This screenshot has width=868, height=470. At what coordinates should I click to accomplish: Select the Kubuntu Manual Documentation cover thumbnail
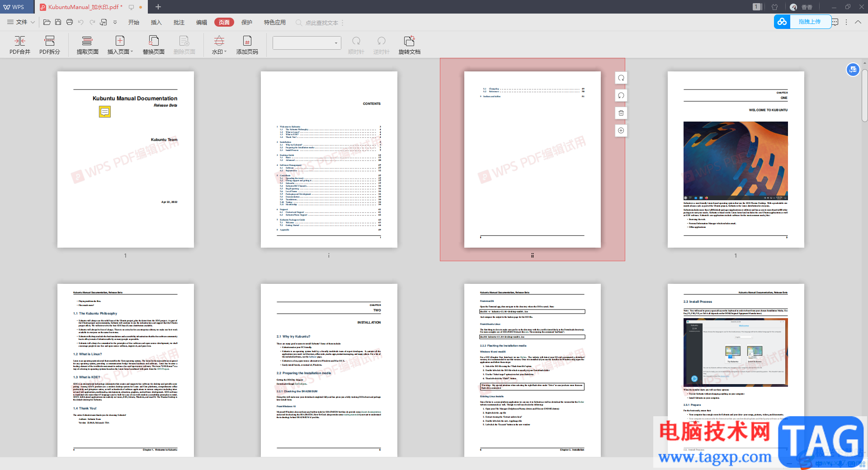click(126, 160)
